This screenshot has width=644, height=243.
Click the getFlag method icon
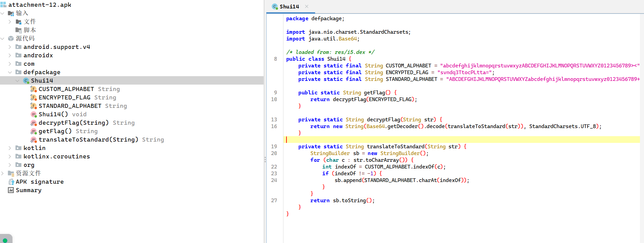[34, 131]
